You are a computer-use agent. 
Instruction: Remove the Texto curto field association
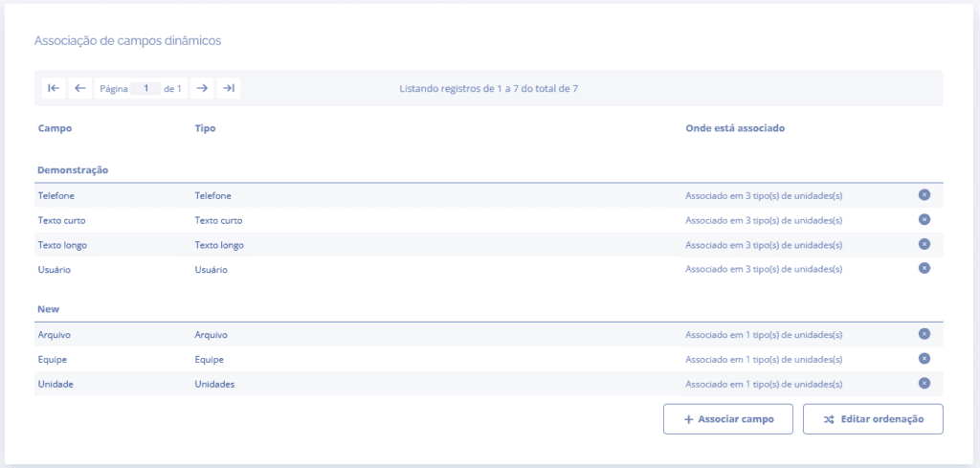[x=924, y=219]
